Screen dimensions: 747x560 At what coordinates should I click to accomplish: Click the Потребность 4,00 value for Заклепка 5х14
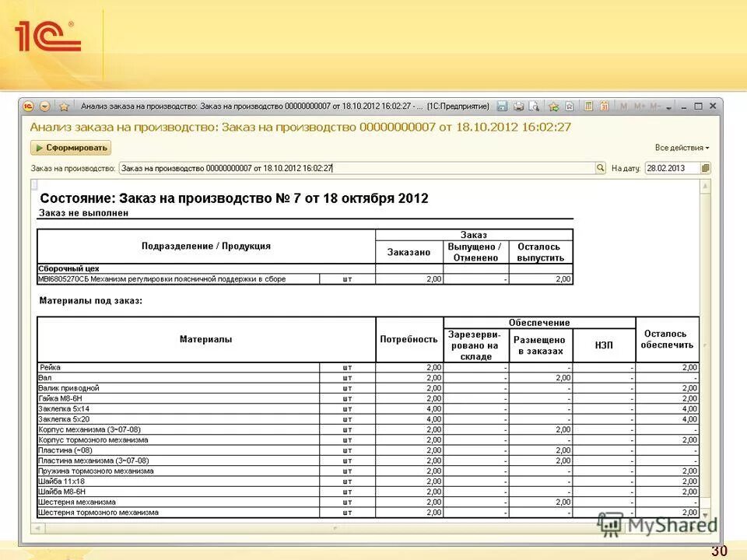coord(409,409)
